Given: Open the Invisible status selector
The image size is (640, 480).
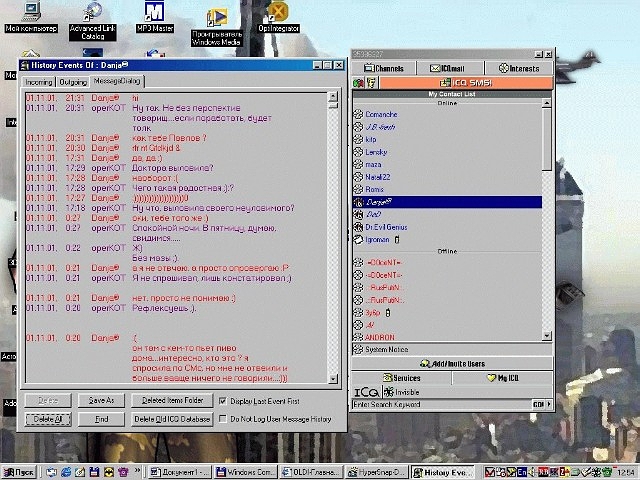Looking at the screenshot, I should [x=402, y=392].
